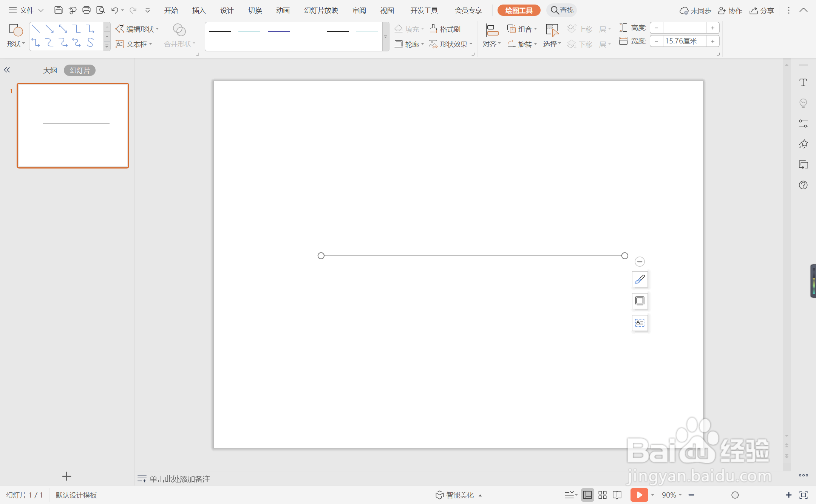The image size is (816, 504).
Task: Expand the line style gallery arrow
Action: pos(386,37)
